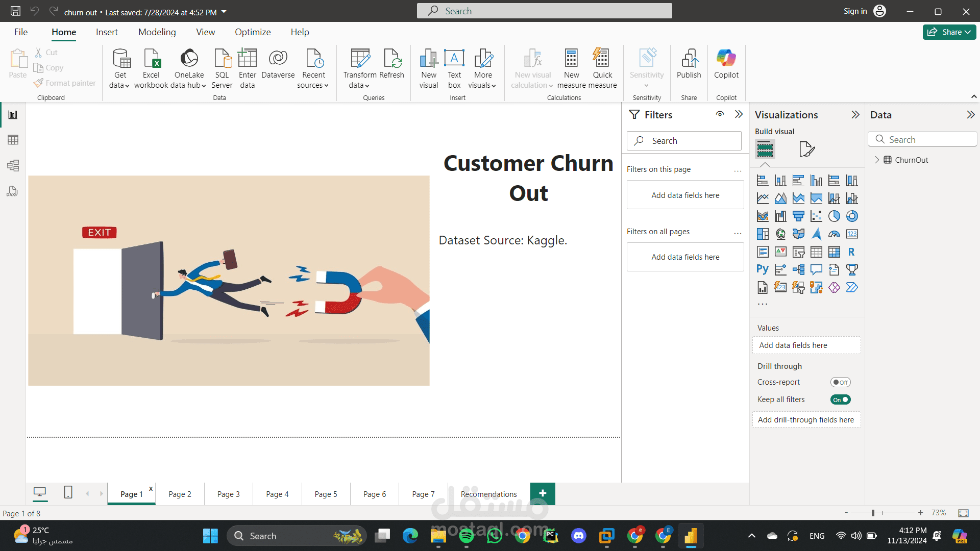Image resolution: width=980 pixels, height=551 pixels.
Task: Select the Donut chart visualization
Action: coord(852,216)
